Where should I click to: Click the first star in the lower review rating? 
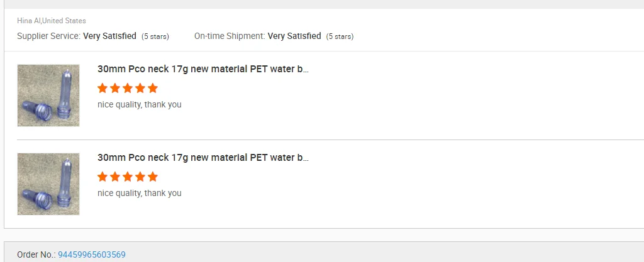click(103, 177)
